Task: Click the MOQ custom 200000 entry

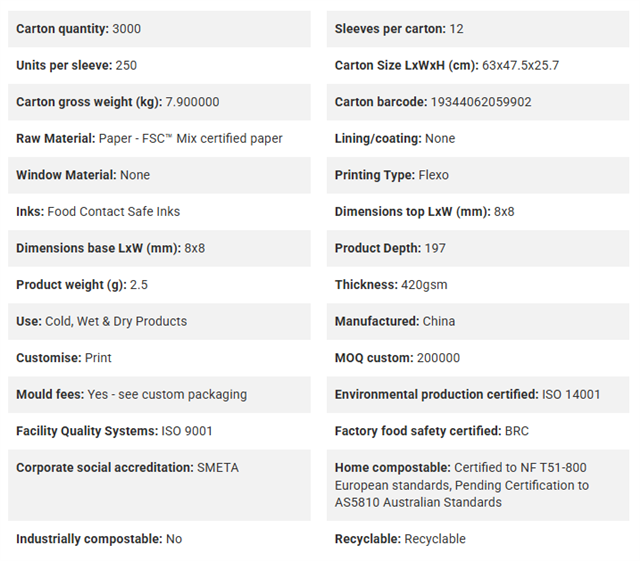Action: [398, 358]
